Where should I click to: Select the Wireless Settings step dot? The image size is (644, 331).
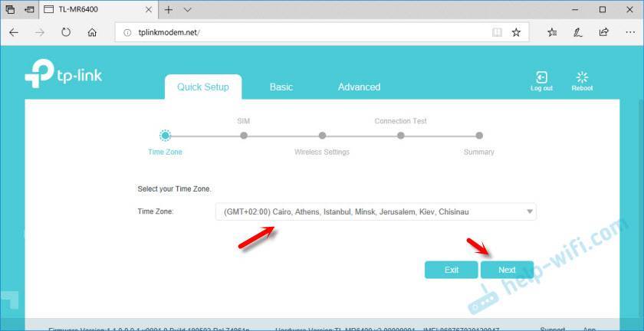coord(323,136)
